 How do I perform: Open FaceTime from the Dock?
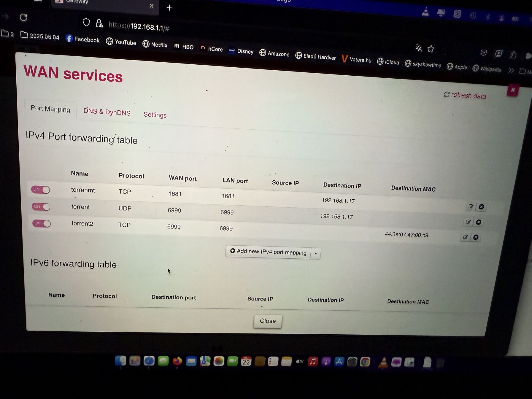pyautogui.click(x=233, y=361)
